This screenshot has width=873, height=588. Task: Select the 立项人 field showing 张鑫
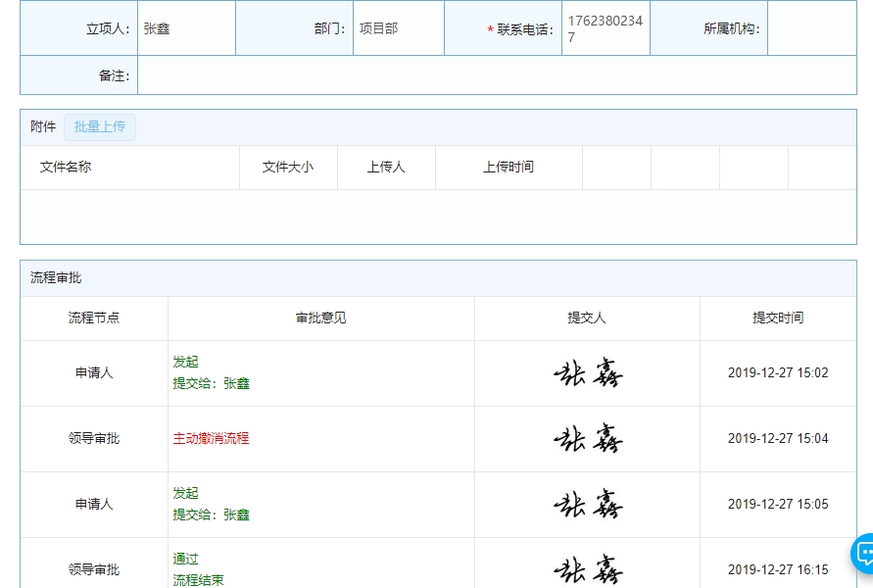[x=186, y=27]
